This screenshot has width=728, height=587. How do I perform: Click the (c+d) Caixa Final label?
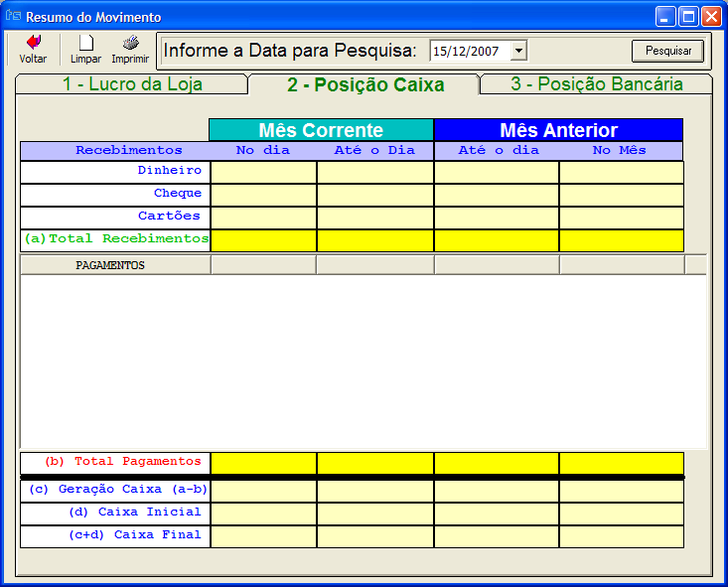click(x=135, y=535)
